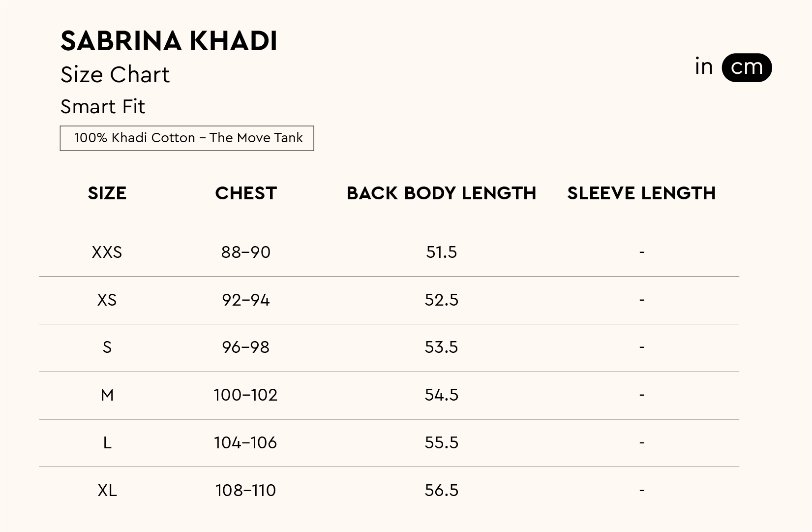Select the XS size row label
This screenshot has width=812, height=532.
[107, 300]
